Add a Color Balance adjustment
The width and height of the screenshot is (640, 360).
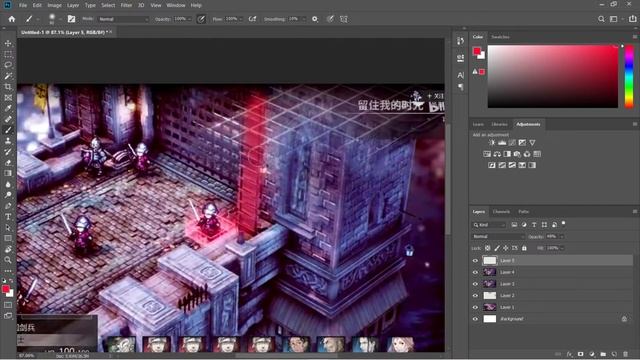(497, 154)
